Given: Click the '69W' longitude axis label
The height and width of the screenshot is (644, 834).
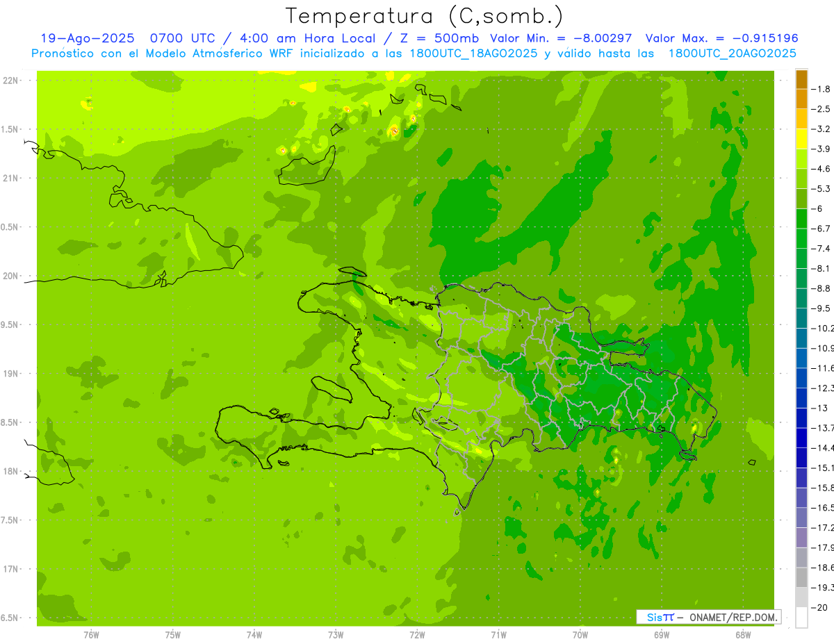Looking at the screenshot, I should coord(662,635).
